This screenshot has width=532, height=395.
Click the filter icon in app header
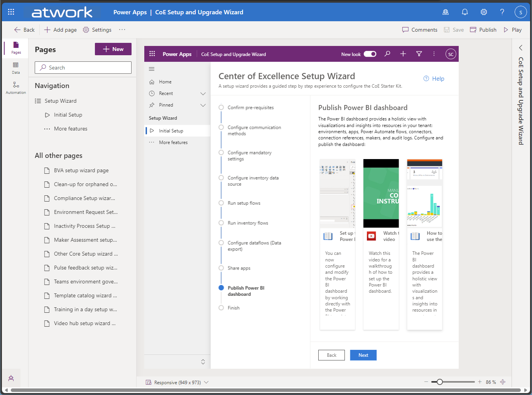tap(419, 54)
